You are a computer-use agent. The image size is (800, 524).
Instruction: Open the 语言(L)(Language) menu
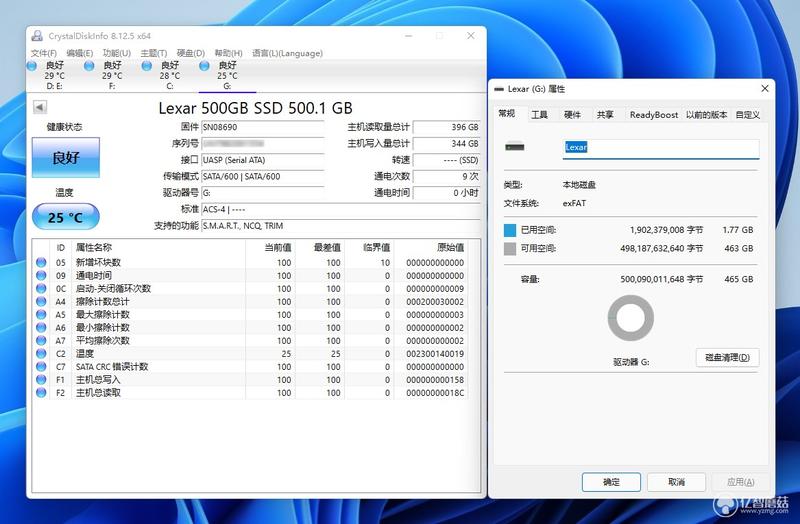(x=287, y=53)
